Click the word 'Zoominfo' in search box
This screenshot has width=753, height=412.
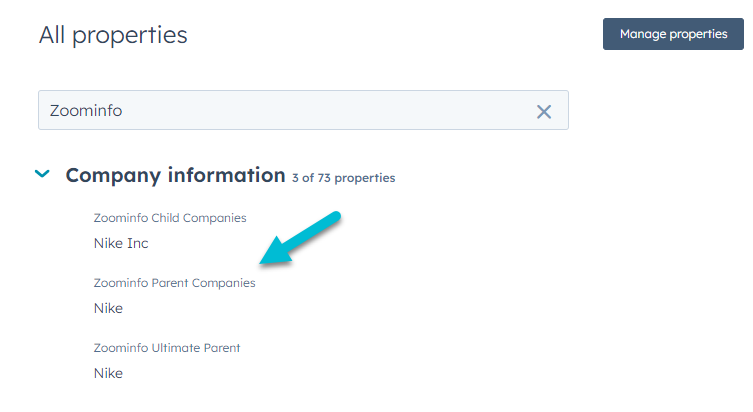(x=86, y=110)
